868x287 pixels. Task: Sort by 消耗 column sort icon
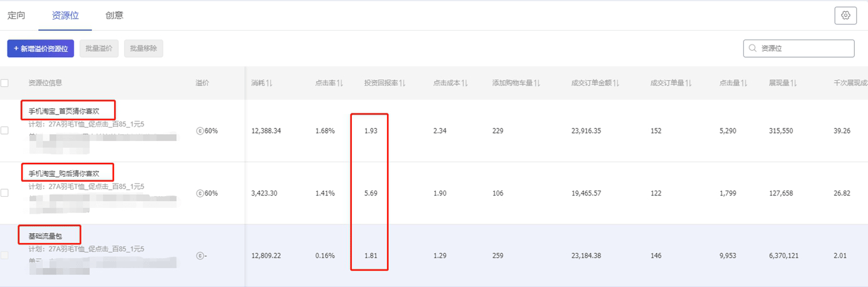point(269,83)
